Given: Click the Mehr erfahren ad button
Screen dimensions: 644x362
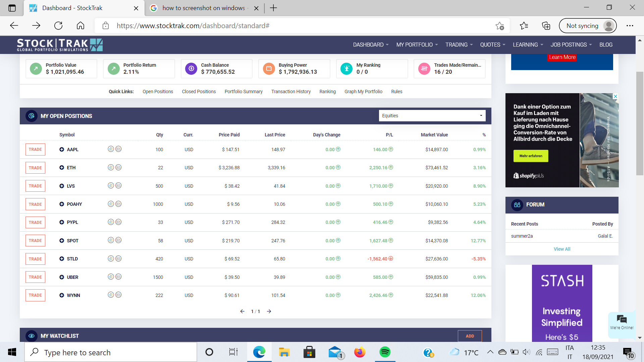Looking at the screenshot, I should [531, 156].
